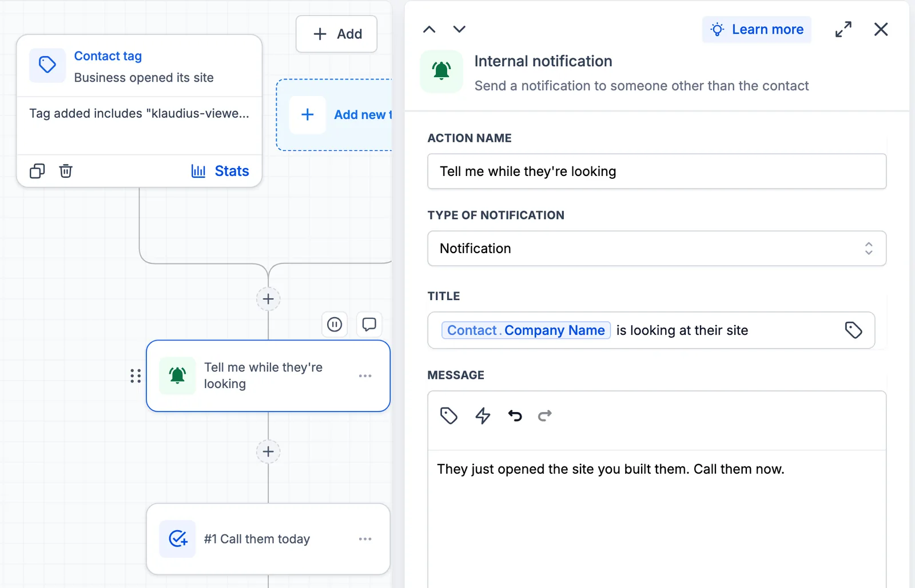Screen dimensions: 915x588
Task: Open more options for Tell me while they're looking
Action: pyautogui.click(x=365, y=376)
